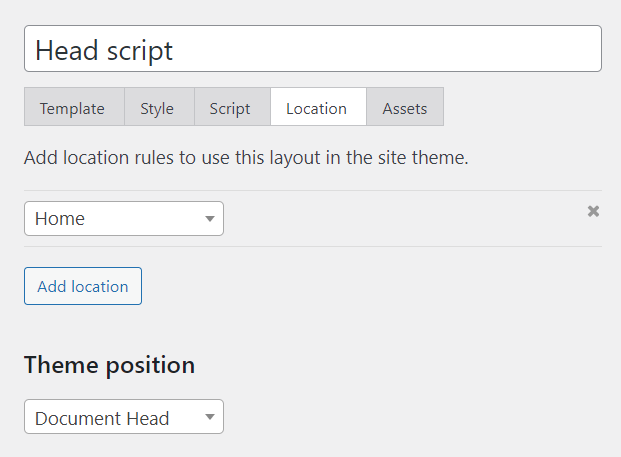Open the Assets tab
The width and height of the screenshot is (621, 457).
coord(404,108)
